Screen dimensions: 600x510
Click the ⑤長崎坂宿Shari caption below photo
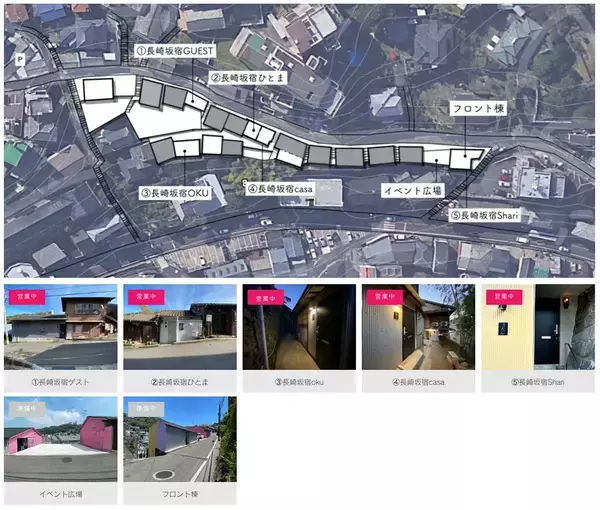[537, 382]
